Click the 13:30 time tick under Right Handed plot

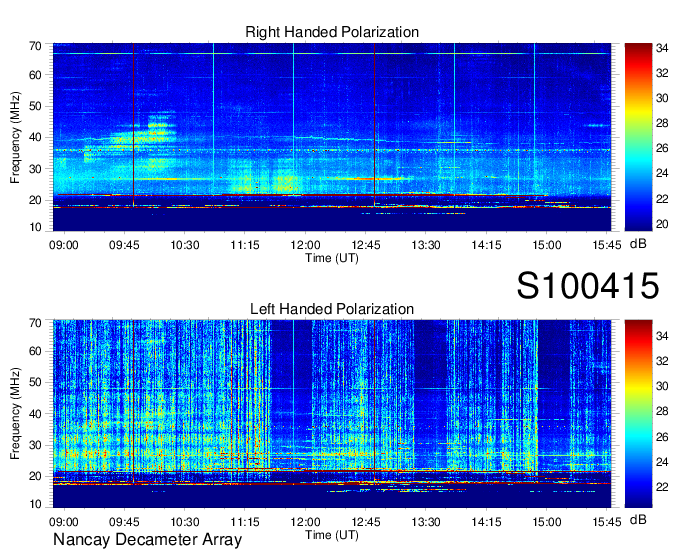(x=426, y=245)
